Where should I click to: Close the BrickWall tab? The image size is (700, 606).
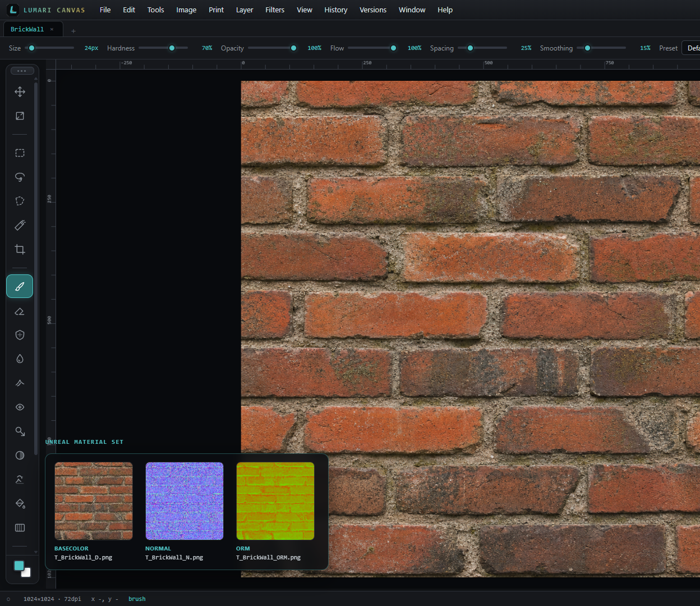[x=52, y=29]
